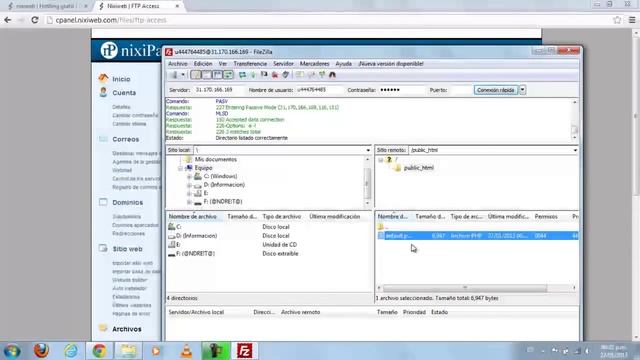Click the Windows Start button
The height and width of the screenshot is (360, 640).
click(x=12, y=351)
